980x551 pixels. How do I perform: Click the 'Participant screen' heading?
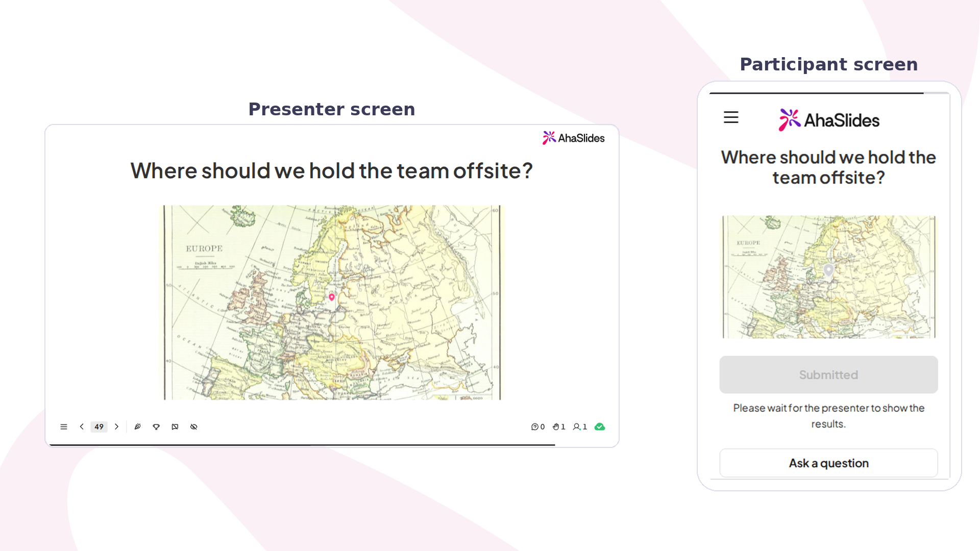click(829, 64)
